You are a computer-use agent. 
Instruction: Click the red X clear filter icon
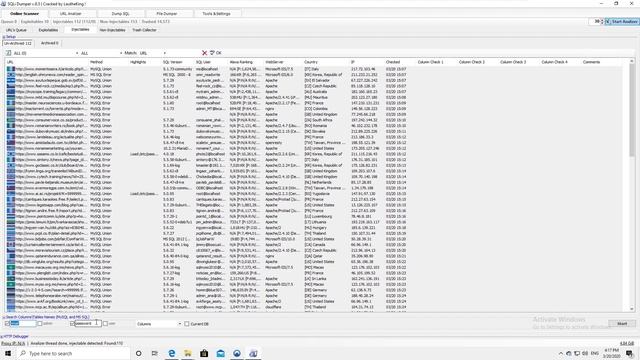pos(204,53)
